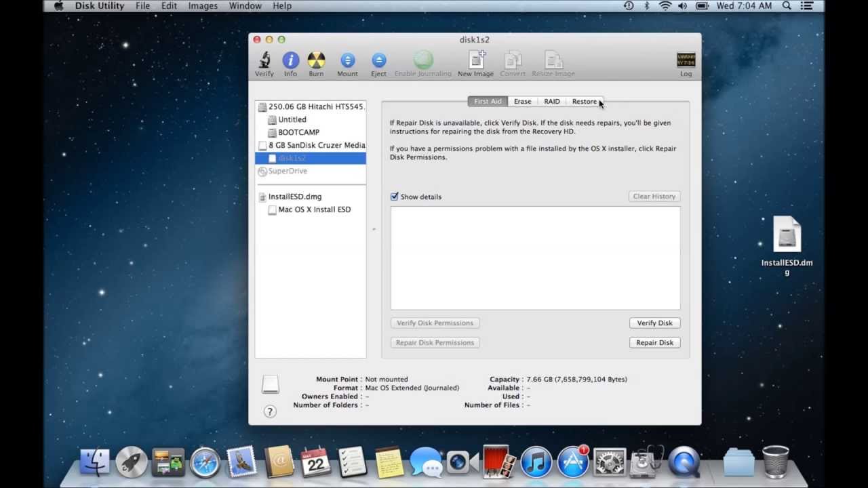Open Photo Booth icon in Dock
The image size is (868, 488).
499,461
